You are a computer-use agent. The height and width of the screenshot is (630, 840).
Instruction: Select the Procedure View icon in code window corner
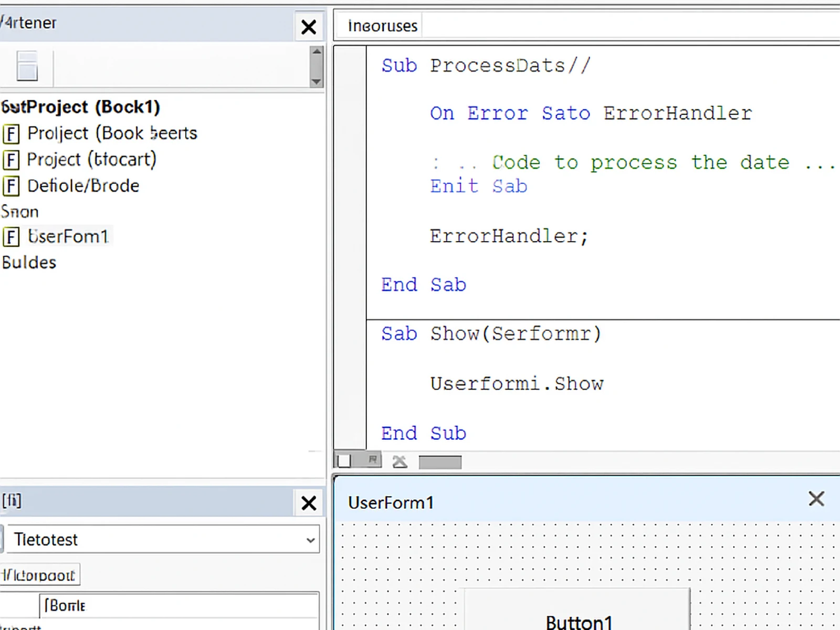pyautogui.click(x=344, y=460)
